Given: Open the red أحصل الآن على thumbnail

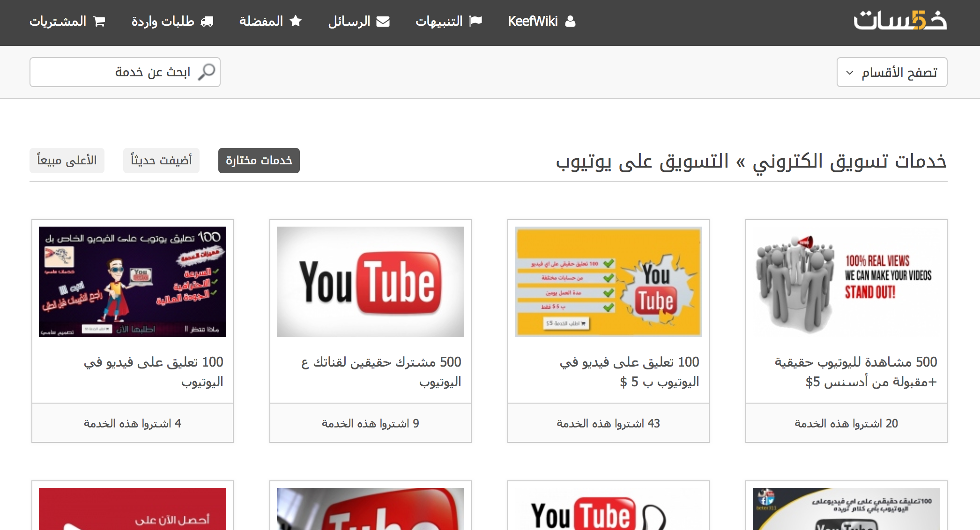Looking at the screenshot, I should [x=133, y=509].
